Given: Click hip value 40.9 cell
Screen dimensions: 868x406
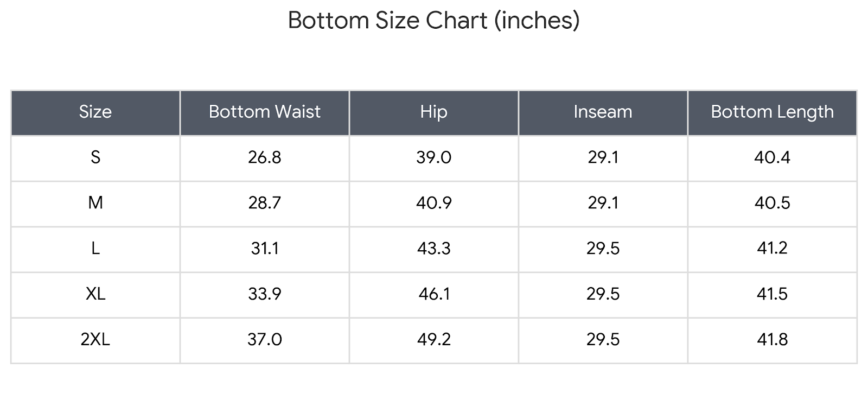Looking at the screenshot, I should click(433, 203).
